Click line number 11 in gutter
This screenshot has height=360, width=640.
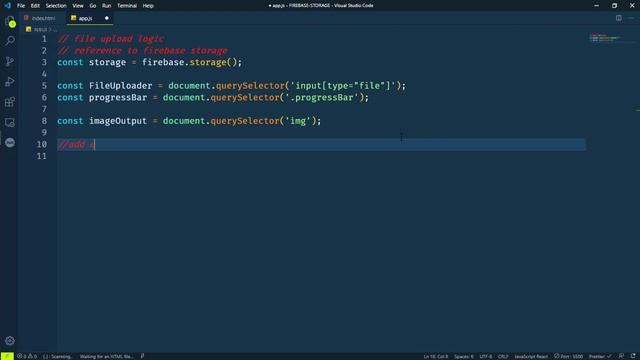point(42,156)
